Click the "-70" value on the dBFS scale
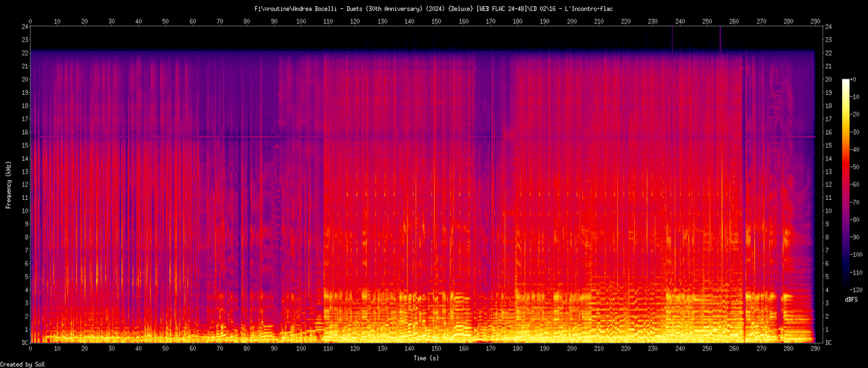 click(856, 202)
